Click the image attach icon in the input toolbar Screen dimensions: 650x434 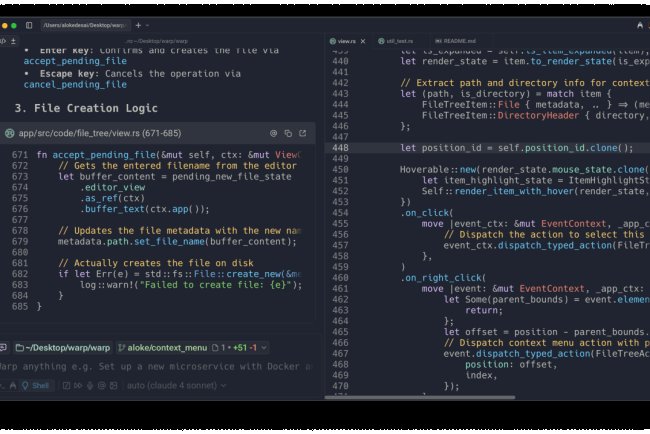tap(114, 386)
